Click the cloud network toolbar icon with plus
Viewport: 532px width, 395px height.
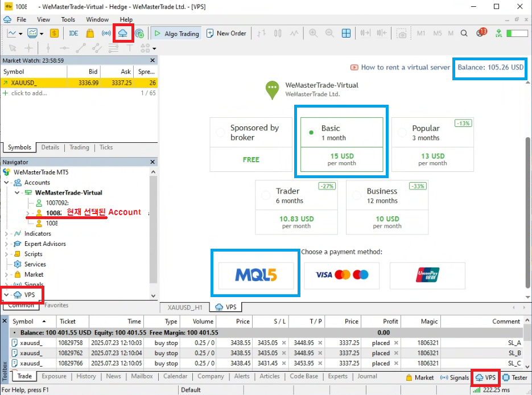coord(139,33)
